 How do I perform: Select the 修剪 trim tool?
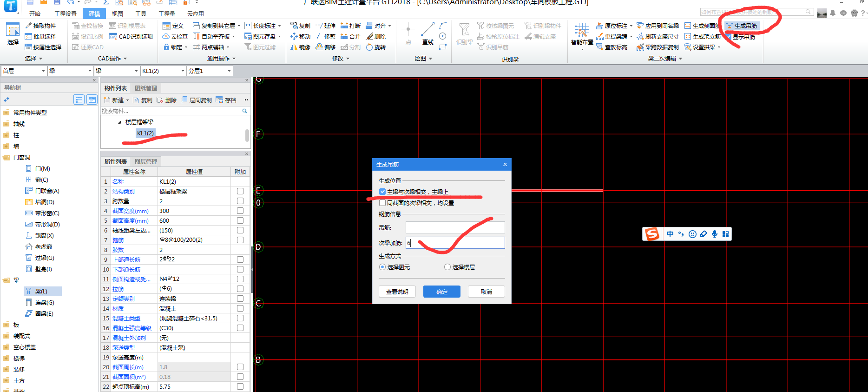pos(325,36)
